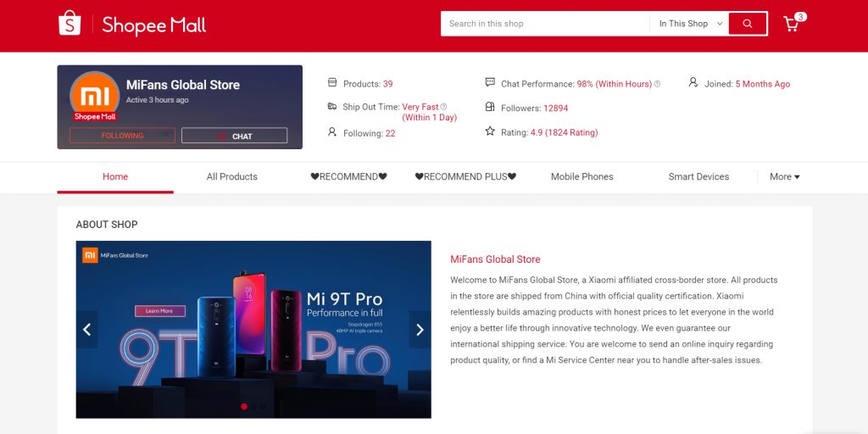This screenshot has height=434, width=868.
Task: Switch to All Products tab
Action: [x=232, y=176]
